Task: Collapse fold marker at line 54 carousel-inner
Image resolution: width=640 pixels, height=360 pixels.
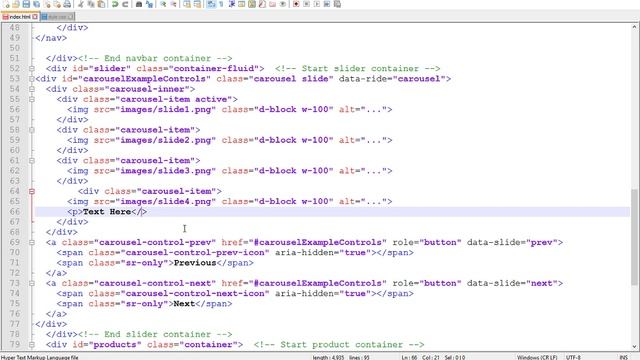Action: [32, 89]
